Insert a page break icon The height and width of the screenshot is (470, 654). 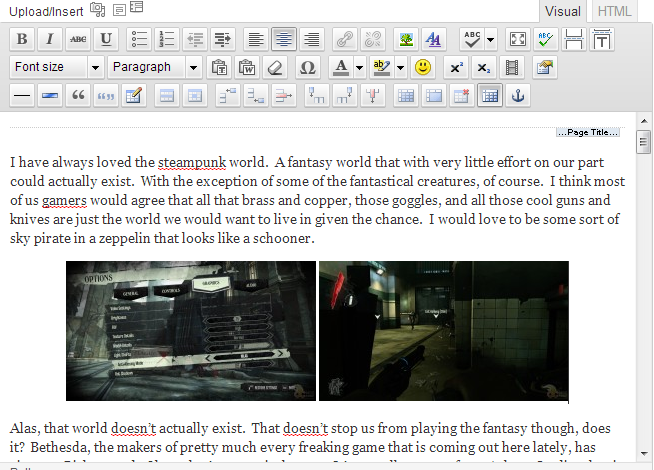point(574,39)
